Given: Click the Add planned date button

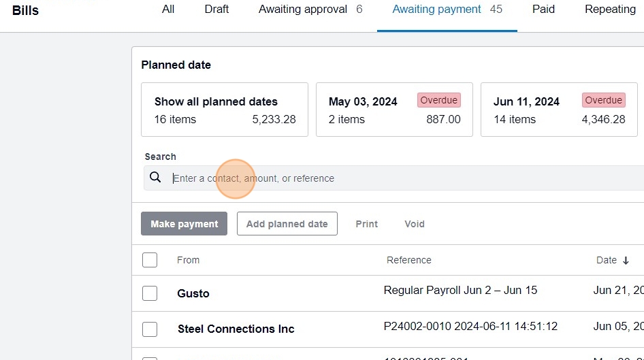Looking at the screenshot, I should point(287,224).
